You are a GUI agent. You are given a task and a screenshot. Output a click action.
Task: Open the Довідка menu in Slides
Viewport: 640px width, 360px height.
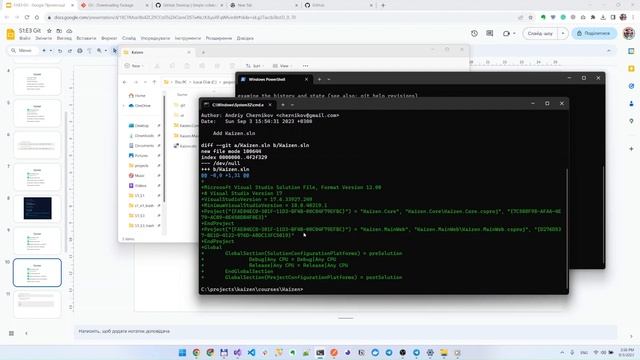click(x=245, y=38)
